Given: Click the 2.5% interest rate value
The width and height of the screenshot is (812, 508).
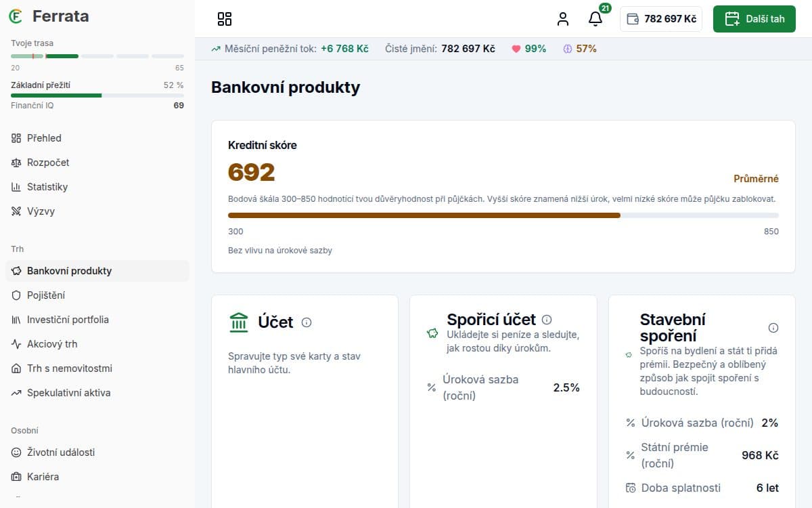Looking at the screenshot, I should (x=566, y=387).
